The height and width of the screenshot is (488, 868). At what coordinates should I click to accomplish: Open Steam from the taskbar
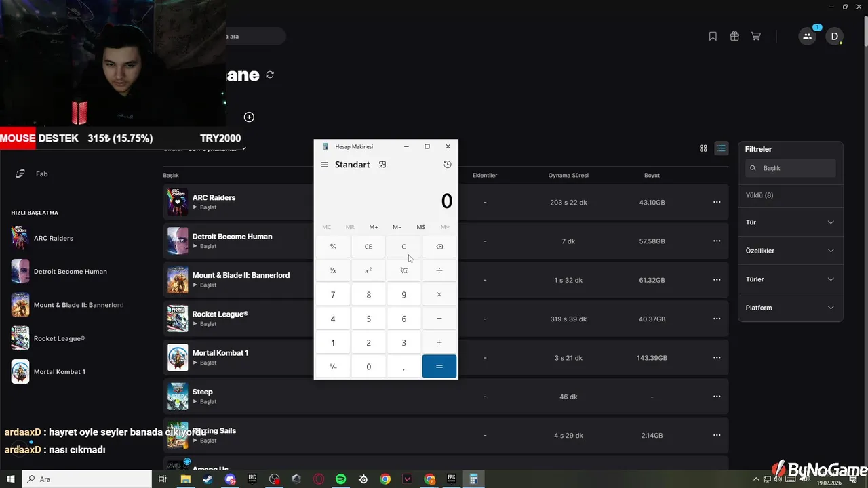[x=207, y=479]
